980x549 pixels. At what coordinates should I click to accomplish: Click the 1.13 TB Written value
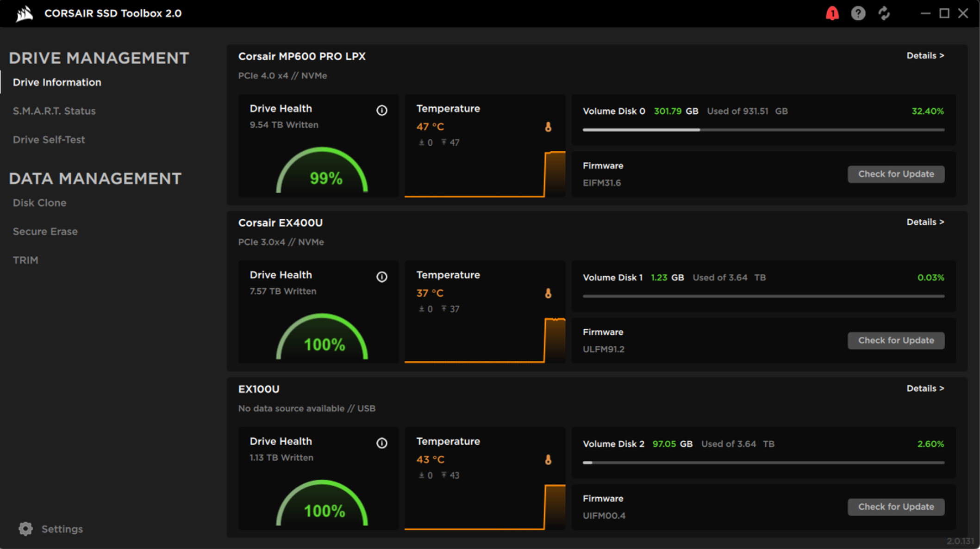281,458
